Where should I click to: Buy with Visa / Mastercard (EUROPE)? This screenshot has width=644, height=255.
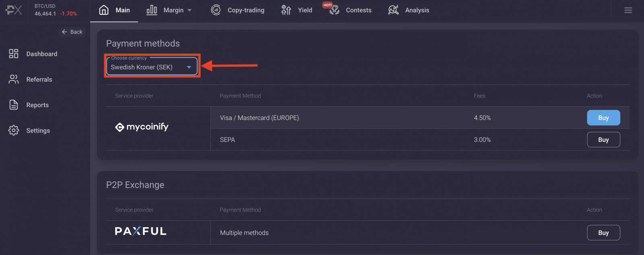coord(603,118)
